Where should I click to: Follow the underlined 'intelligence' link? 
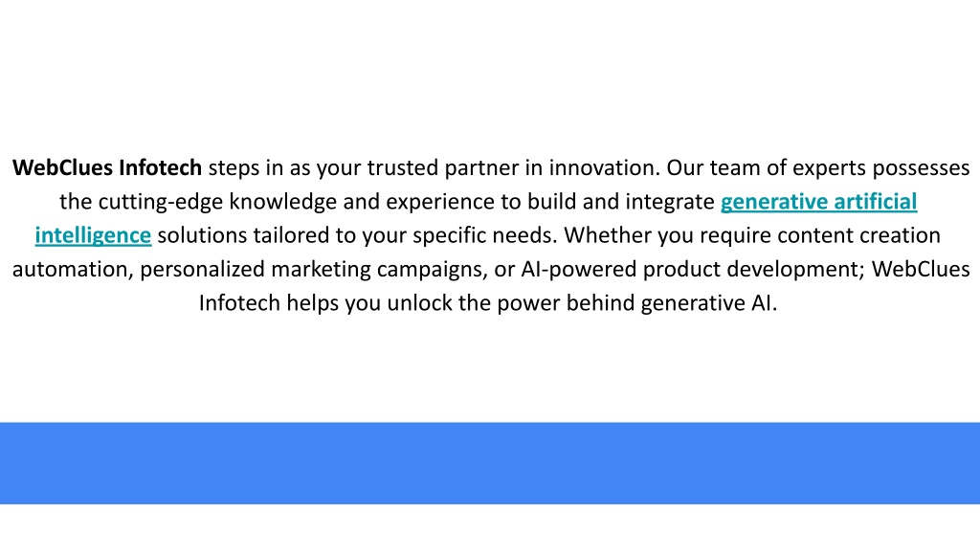tap(93, 235)
